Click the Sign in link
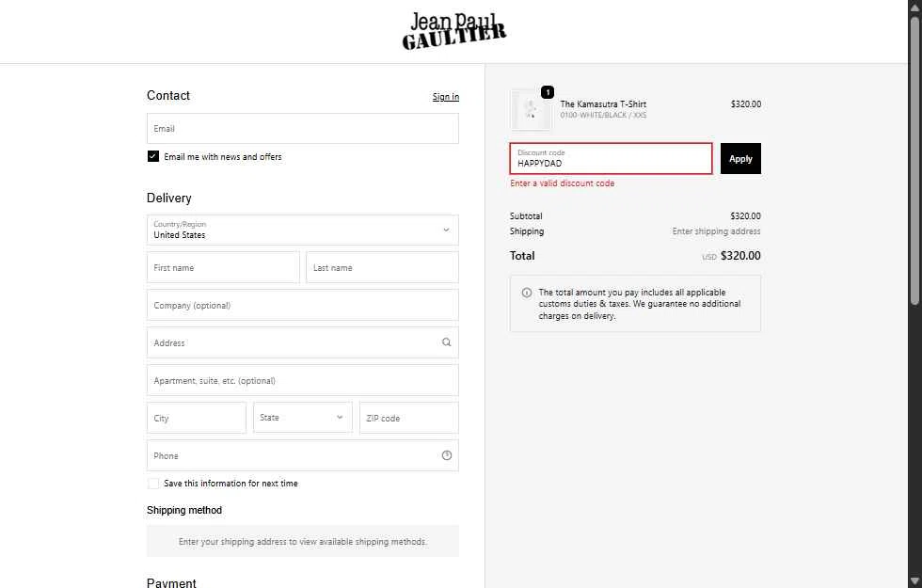The image size is (922, 588). click(x=446, y=96)
